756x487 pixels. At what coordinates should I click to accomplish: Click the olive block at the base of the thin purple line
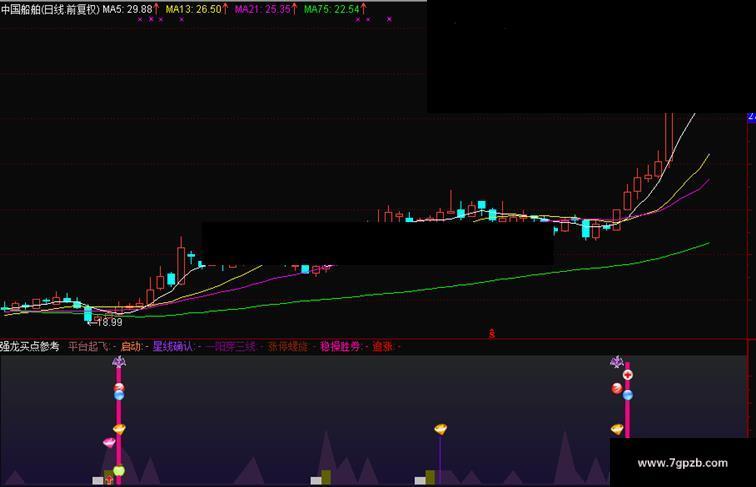tap(430, 477)
